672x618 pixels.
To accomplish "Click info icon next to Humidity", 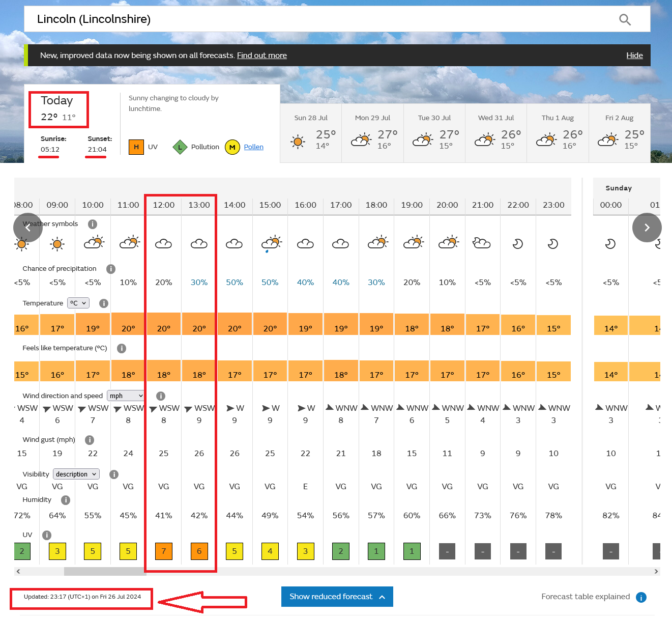I will pyautogui.click(x=66, y=500).
